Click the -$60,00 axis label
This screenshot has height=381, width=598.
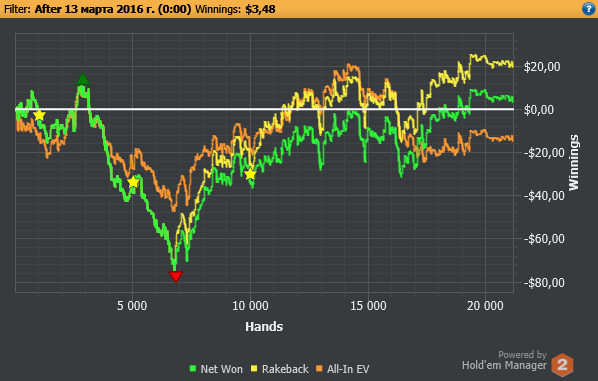tap(544, 239)
